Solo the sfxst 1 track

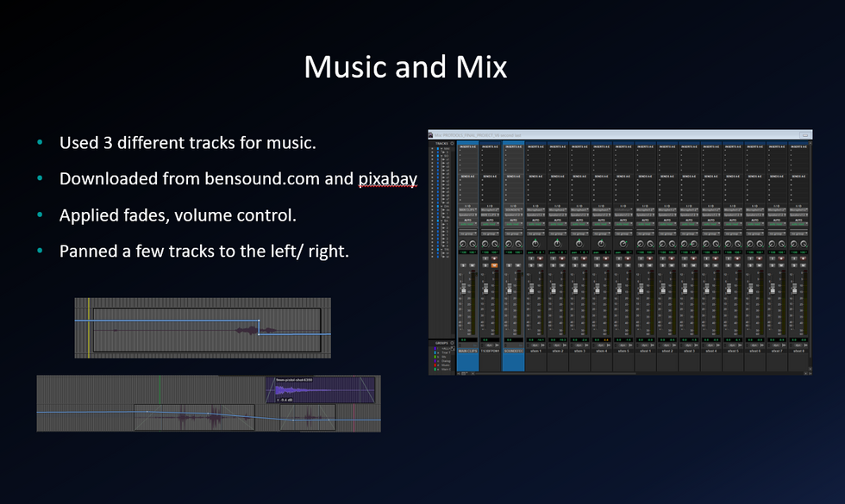point(641,265)
